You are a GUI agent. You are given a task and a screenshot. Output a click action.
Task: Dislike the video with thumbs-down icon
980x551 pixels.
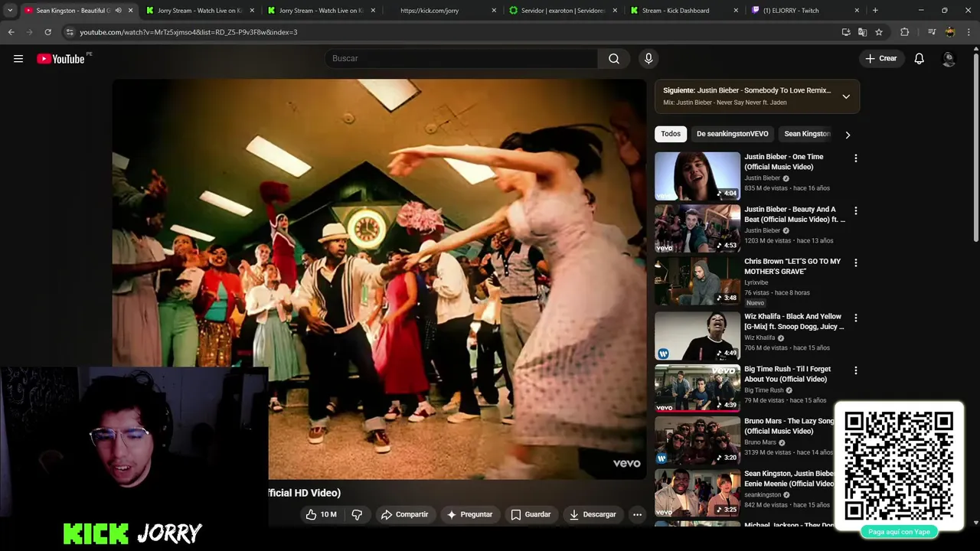(x=357, y=514)
